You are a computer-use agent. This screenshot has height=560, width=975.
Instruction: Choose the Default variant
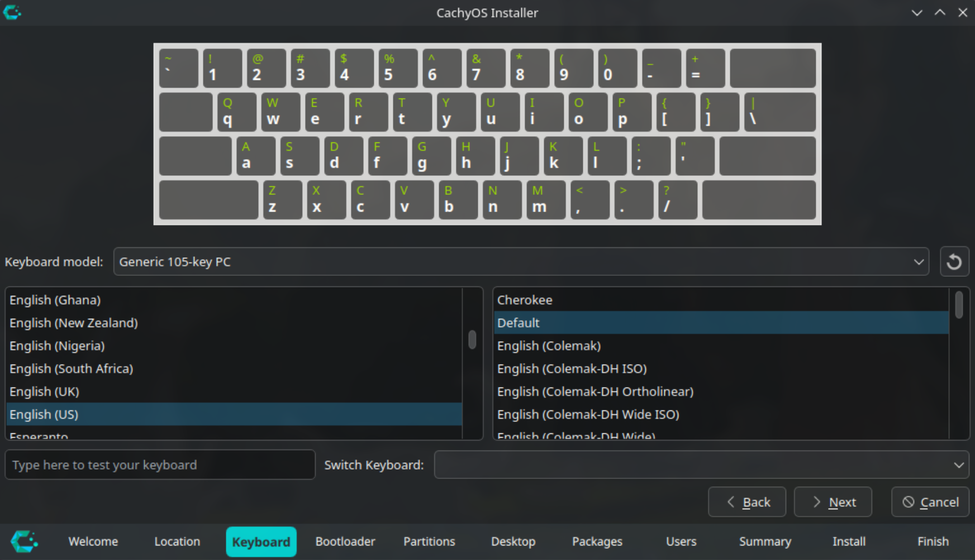tap(721, 323)
